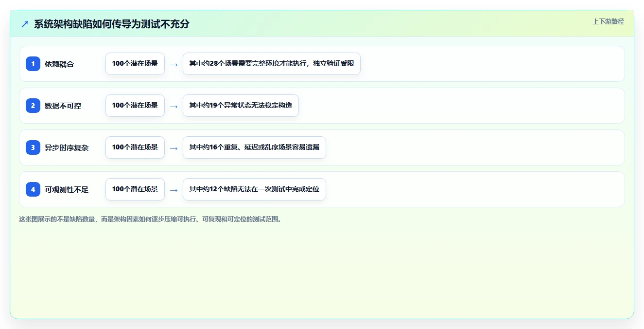
Task: Click the 上下游路径 label
Action: pyautogui.click(x=608, y=22)
